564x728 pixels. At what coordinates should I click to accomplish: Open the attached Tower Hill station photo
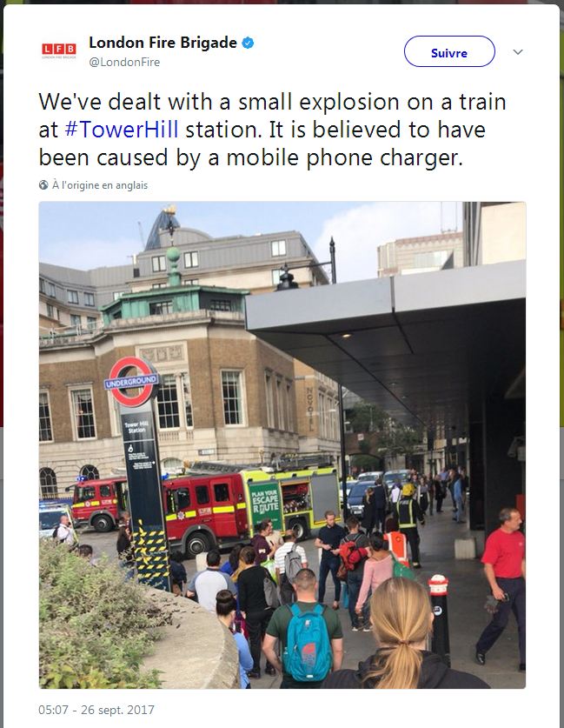[x=282, y=444]
